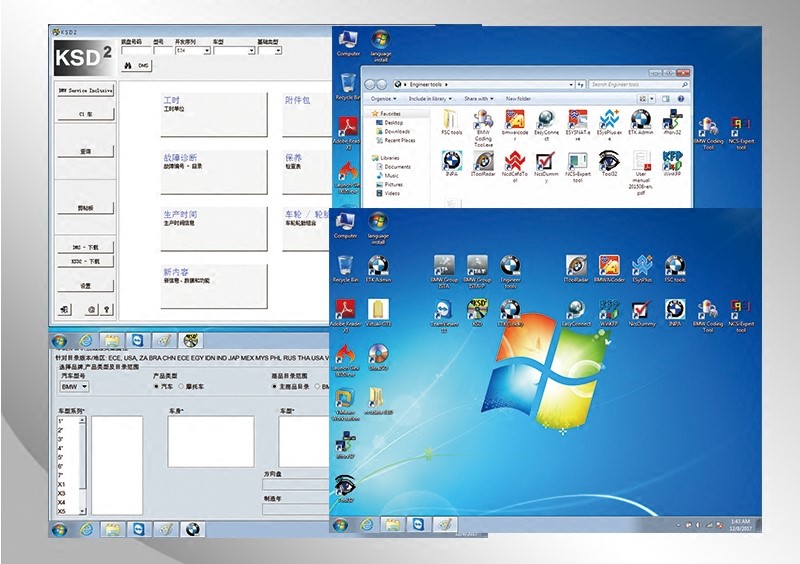Click the 剪贴板 button in KSD2
Viewport: 800px width, 564px height.
click(x=85, y=208)
